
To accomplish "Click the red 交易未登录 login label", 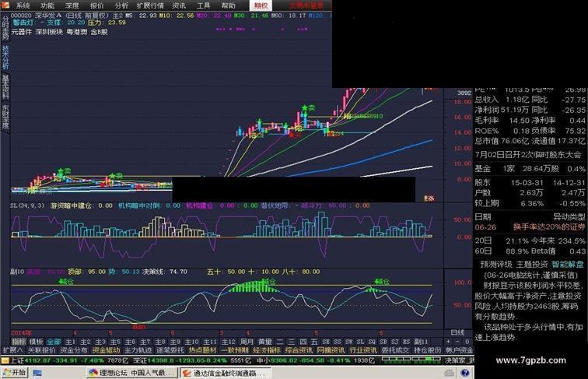I will tap(306, 5).
